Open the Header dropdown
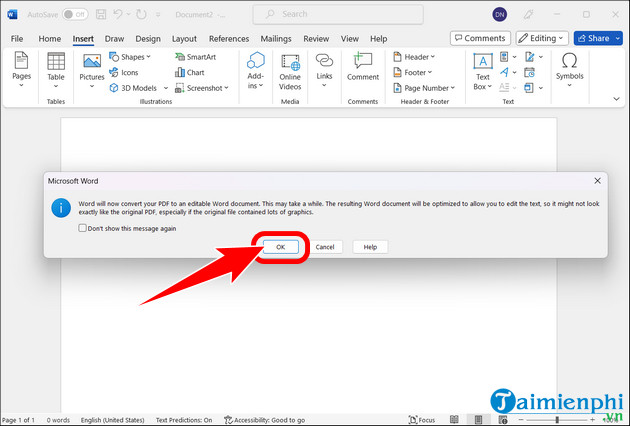 414,57
